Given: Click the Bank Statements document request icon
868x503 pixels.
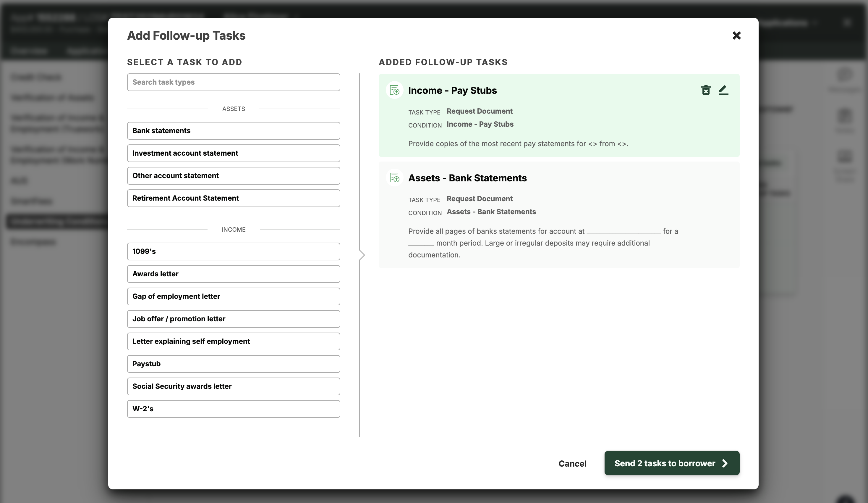Looking at the screenshot, I should pos(394,178).
